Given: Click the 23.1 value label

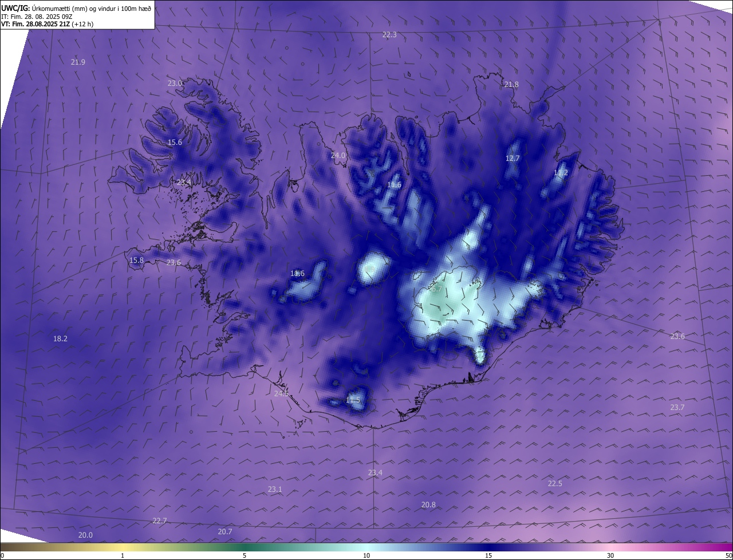Looking at the screenshot, I should [275, 490].
